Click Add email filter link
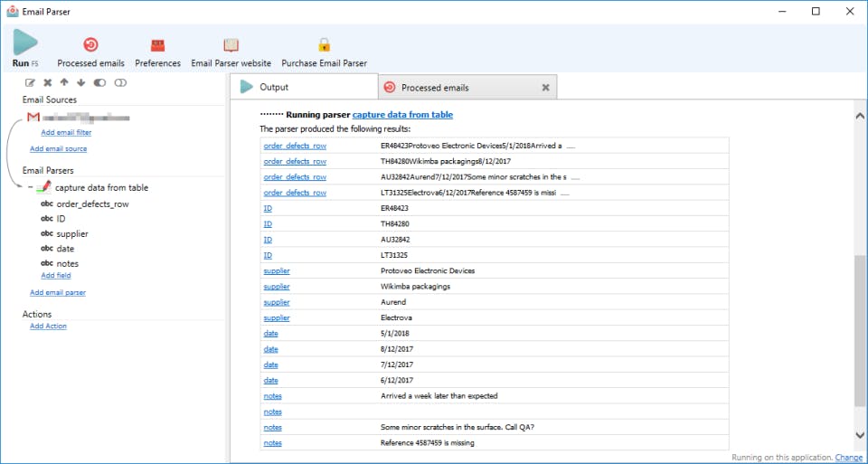Screen dimensions: 868x464 click(x=66, y=132)
